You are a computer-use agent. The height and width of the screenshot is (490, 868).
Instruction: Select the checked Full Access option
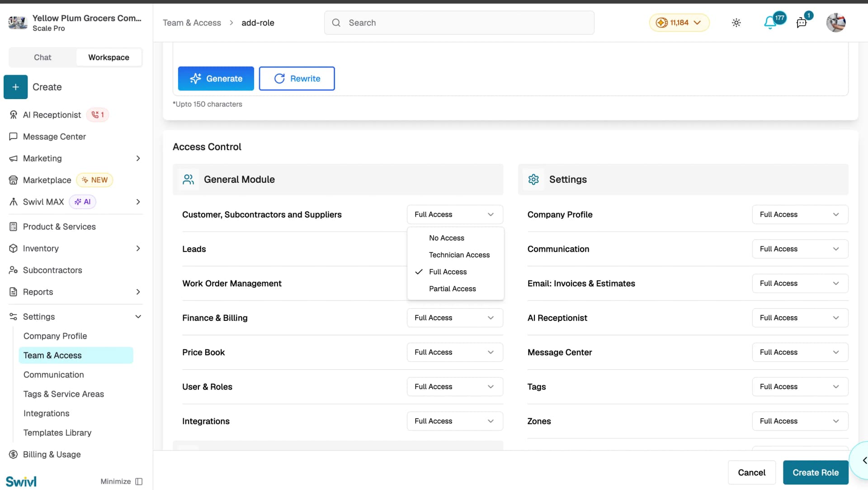[455, 272]
